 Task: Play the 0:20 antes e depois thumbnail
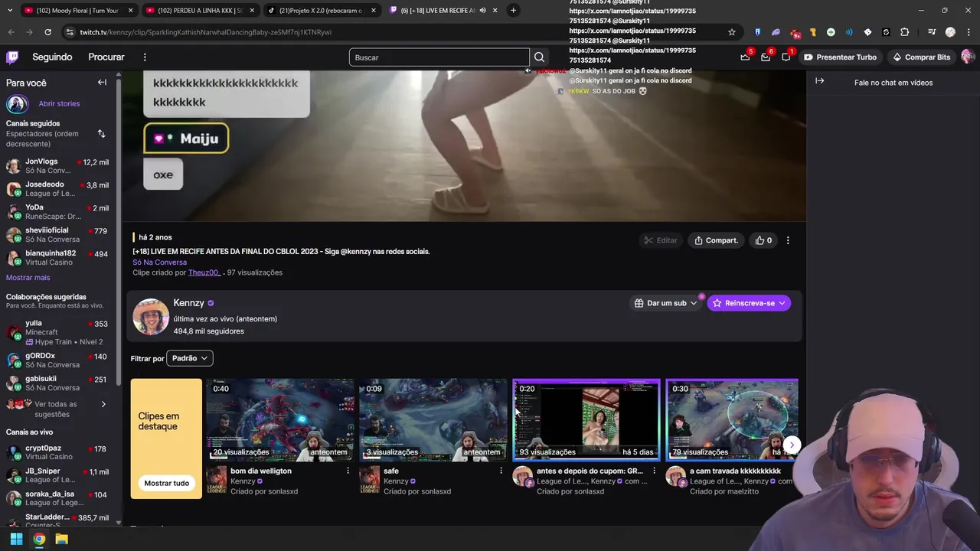click(586, 419)
